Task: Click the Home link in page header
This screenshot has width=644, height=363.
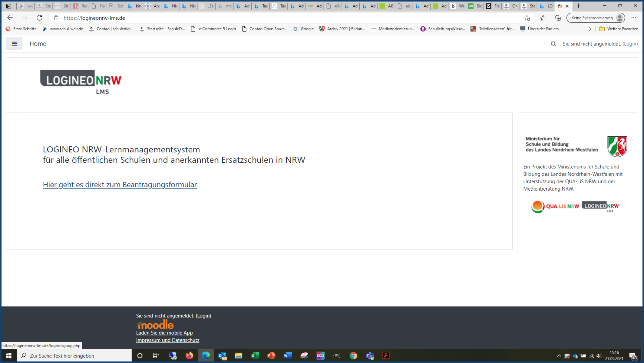Action: pyautogui.click(x=38, y=44)
